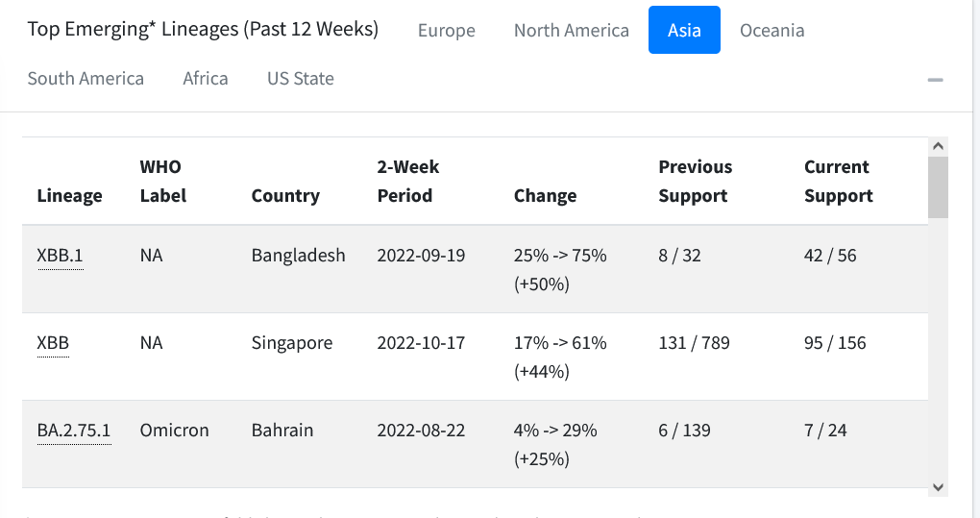This screenshot has height=518, width=980.
Task: Click the Country column header
Action: point(285,196)
